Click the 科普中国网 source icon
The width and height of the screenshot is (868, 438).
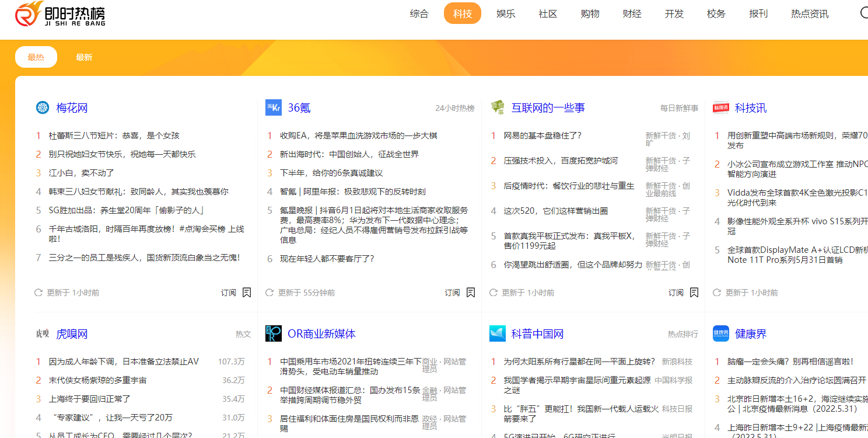(498, 333)
